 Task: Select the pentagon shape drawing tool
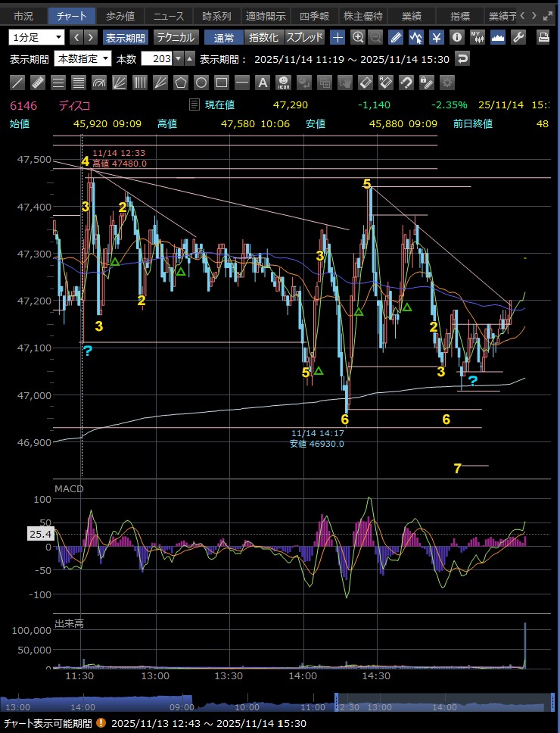tap(181, 83)
